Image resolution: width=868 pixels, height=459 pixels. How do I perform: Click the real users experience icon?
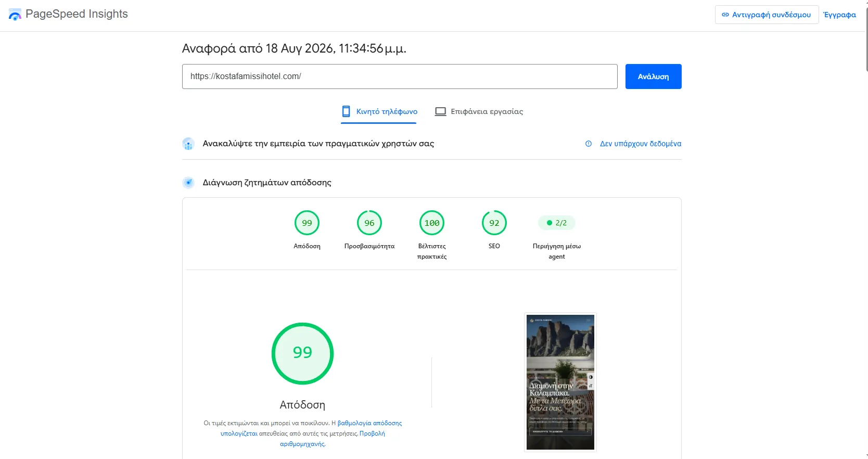[188, 144]
